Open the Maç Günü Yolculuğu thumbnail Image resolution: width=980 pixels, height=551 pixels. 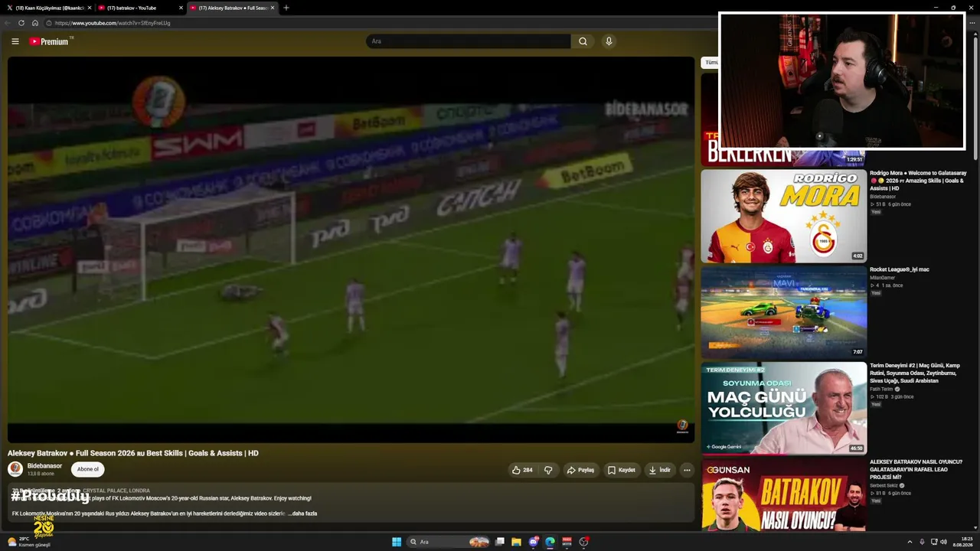(x=783, y=409)
